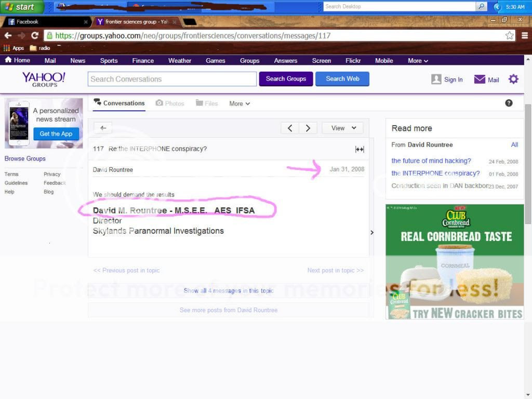532x399 pixels.
Task: Click the Club Cornbread advertisement
Action: 455,262
